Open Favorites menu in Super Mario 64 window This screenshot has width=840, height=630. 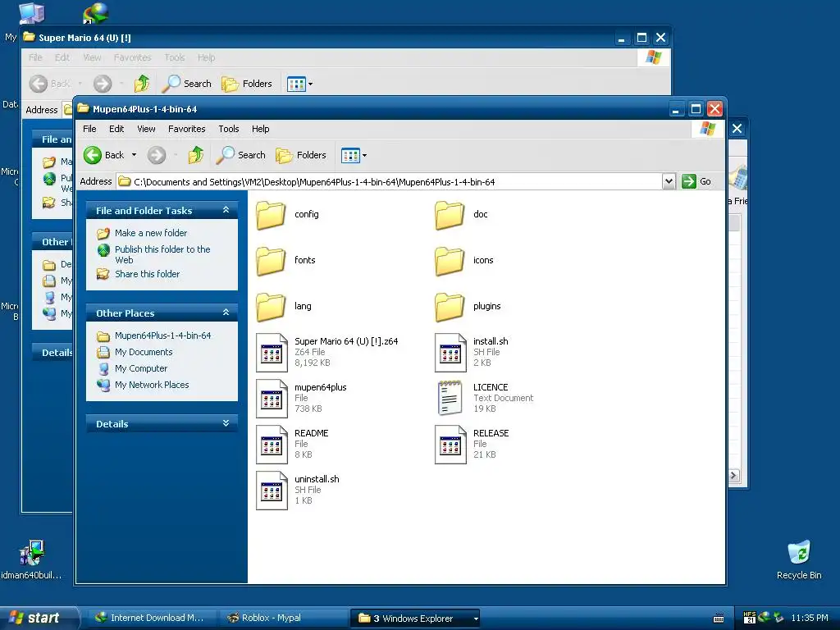tap(132, 57)
